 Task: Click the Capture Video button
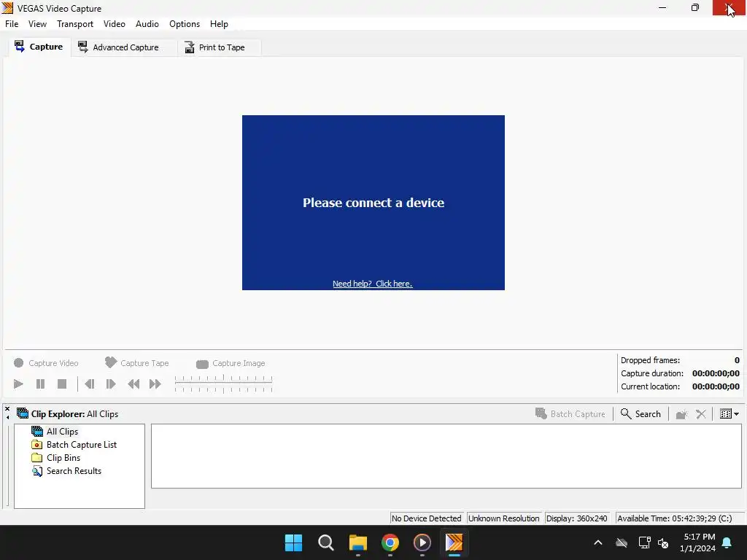(x=46, y=363)
